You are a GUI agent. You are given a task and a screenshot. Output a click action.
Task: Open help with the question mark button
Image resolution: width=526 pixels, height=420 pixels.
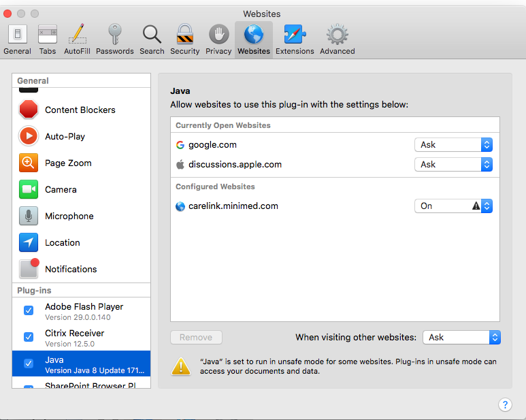(505, 404)
